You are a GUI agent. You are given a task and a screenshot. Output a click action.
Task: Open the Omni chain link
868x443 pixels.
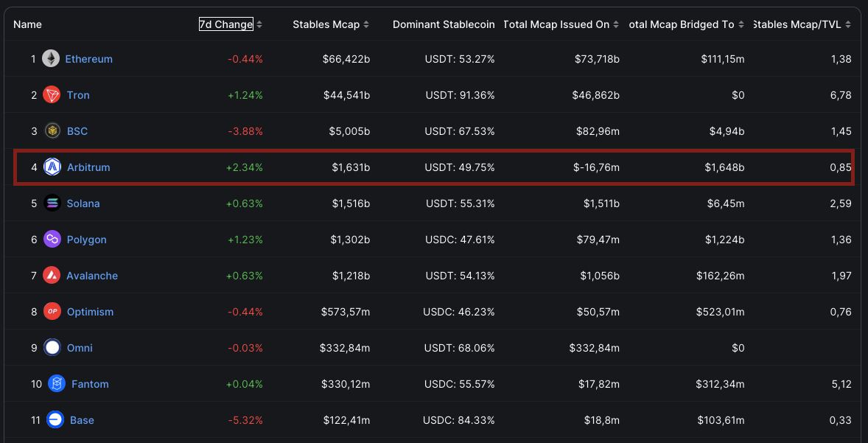pyautogui.click(x=80, y=348)
